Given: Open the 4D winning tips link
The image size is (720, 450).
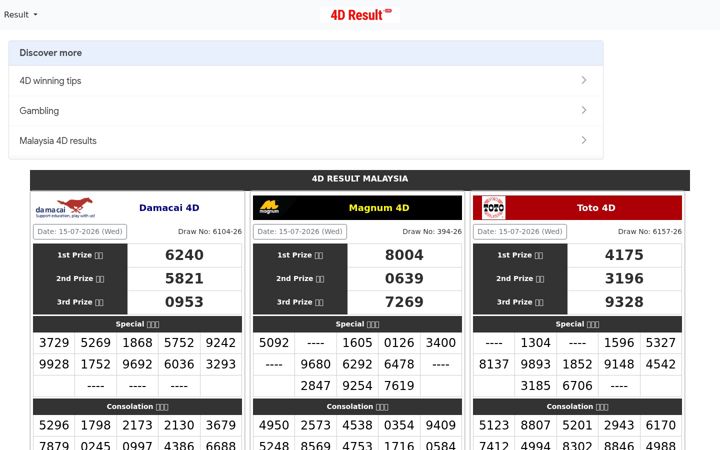Looking at the screenshot, I should click(50, 81).
